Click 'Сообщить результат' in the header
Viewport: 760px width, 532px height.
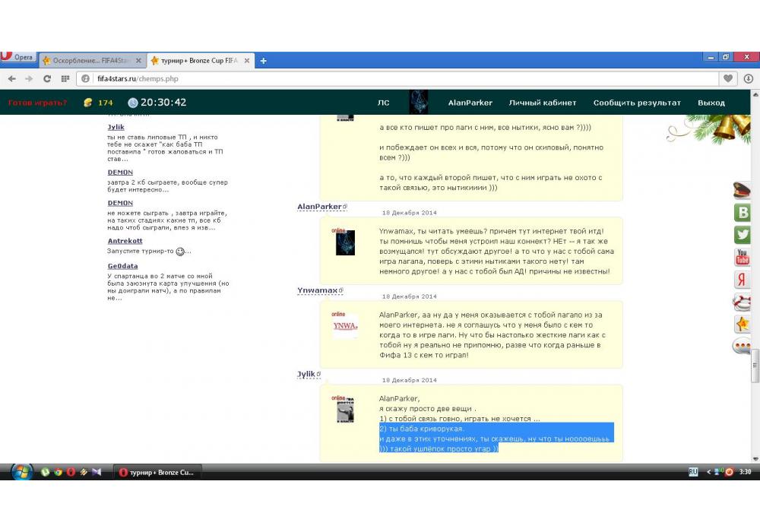637,103
